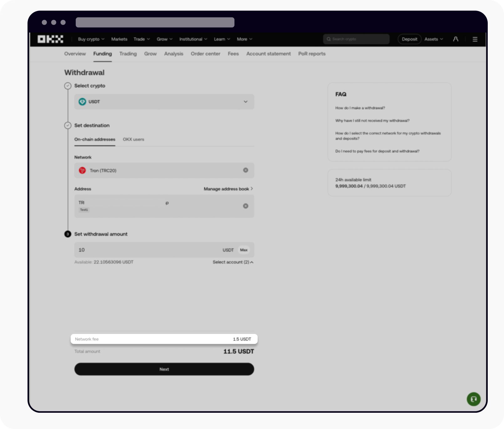
Task: Open Manage address book
Action: [228, 189]
